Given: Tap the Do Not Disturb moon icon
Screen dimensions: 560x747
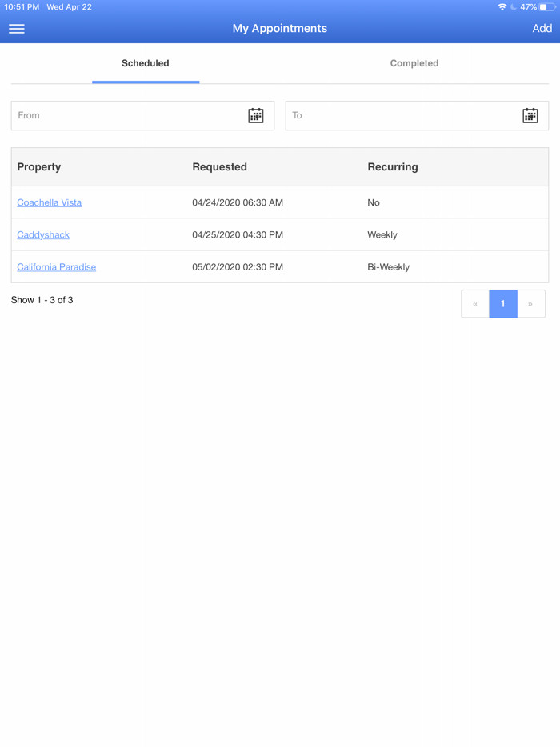Looking at the screenshot, I should coord(514,6).
